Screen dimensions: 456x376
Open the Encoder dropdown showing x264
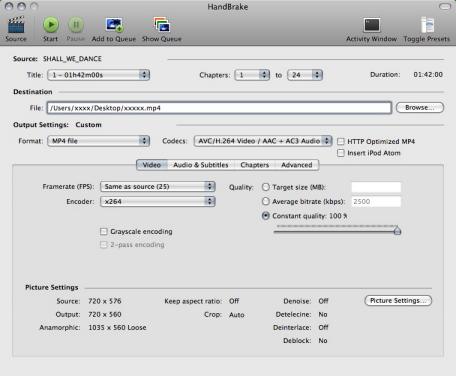click(158, 201)
